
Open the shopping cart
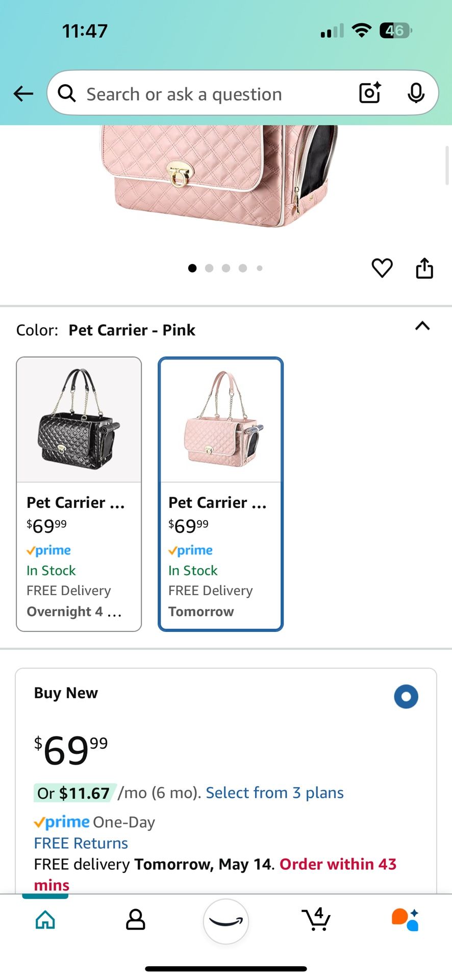coord(316,920)
